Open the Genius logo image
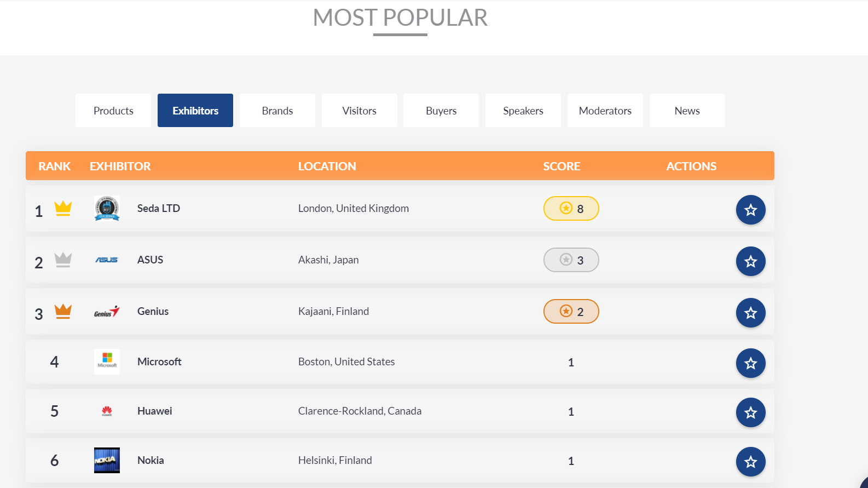The height and width of the screenshot is (488, 868). coord(107,312)
